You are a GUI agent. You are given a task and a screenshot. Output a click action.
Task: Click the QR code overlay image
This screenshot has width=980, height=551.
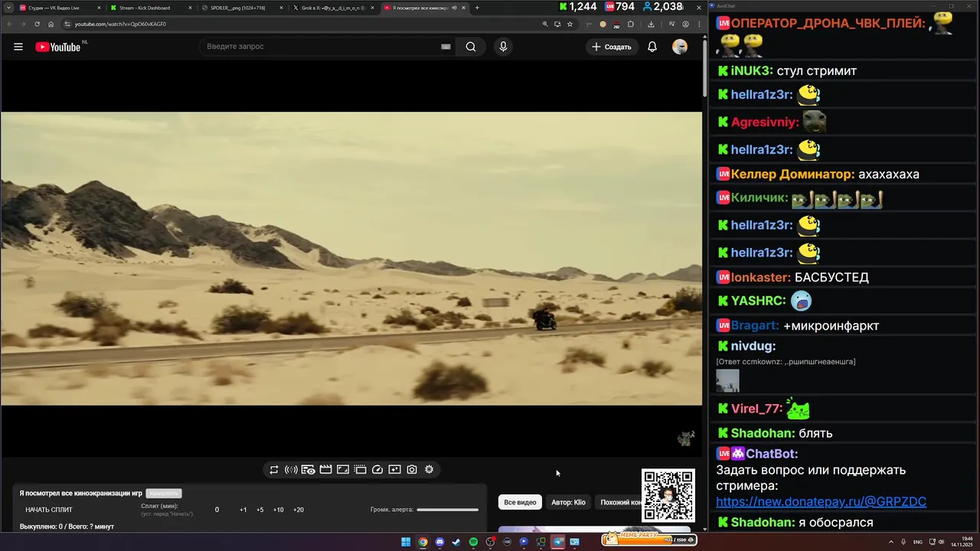pos(668,496)
